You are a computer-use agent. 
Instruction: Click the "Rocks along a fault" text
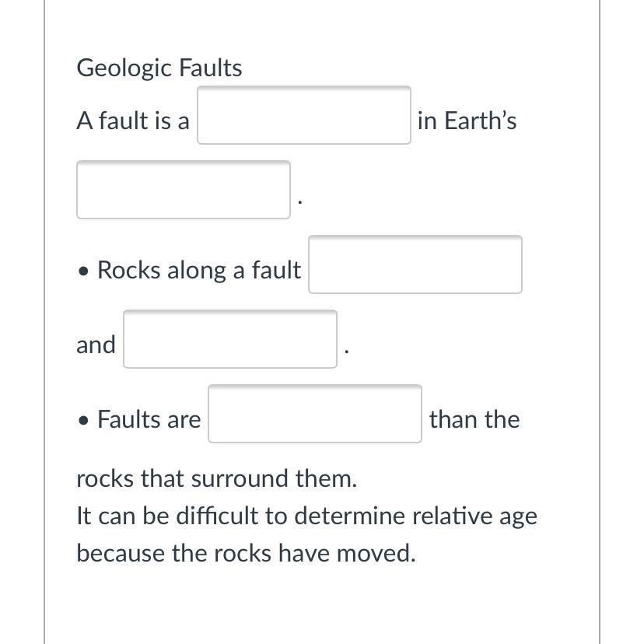[x=198, y=270]
